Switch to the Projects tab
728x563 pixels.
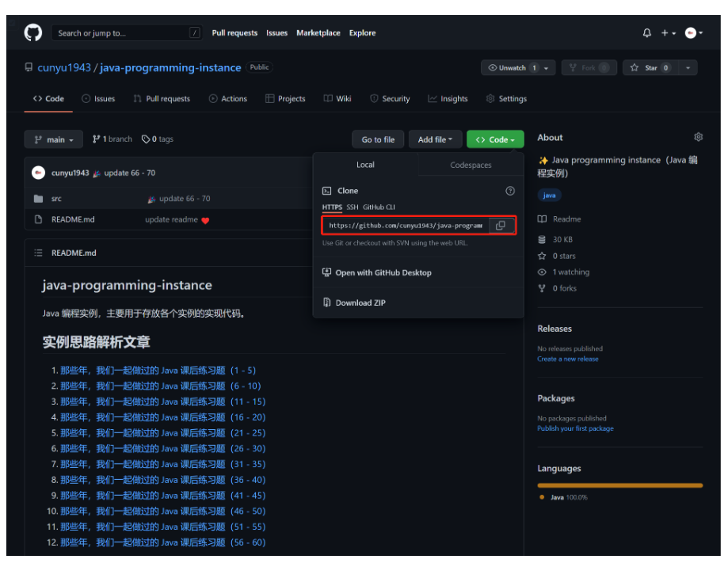[285, 98]
